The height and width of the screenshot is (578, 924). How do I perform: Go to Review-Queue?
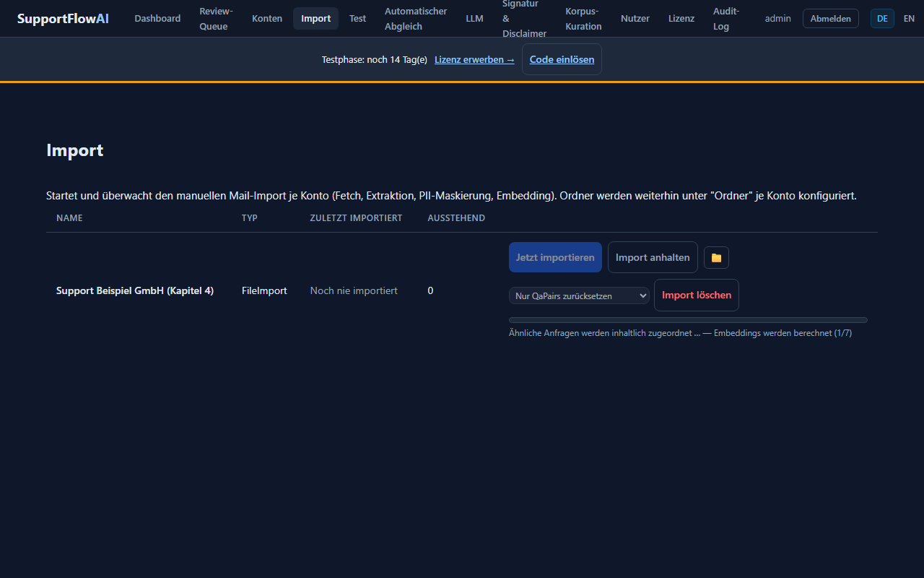[x=217, y=18]
